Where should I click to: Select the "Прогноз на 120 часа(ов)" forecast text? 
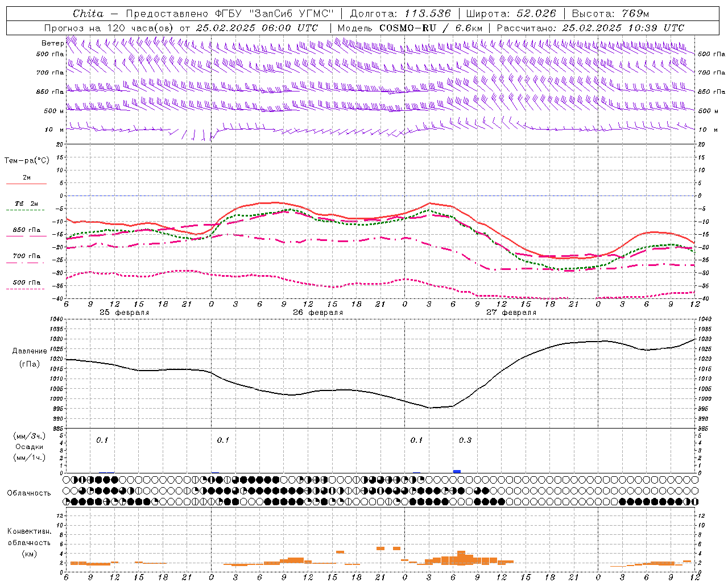[110, 28]
